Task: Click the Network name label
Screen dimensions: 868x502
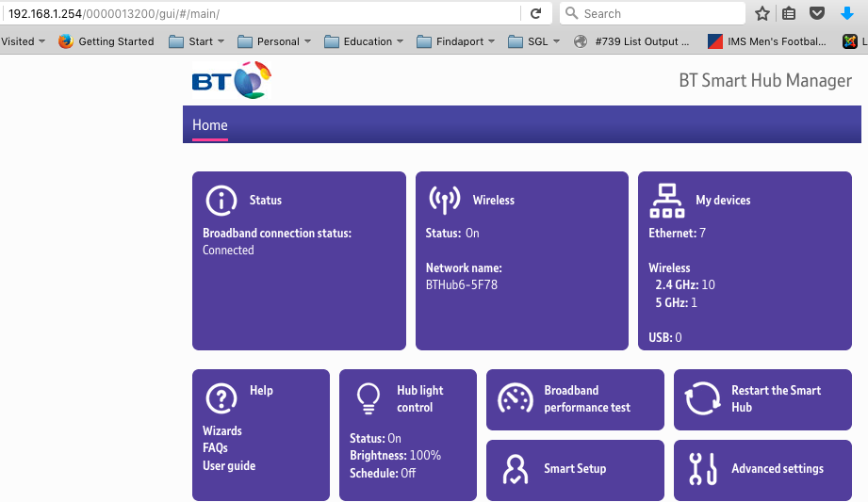Action: tap(464, 268)
